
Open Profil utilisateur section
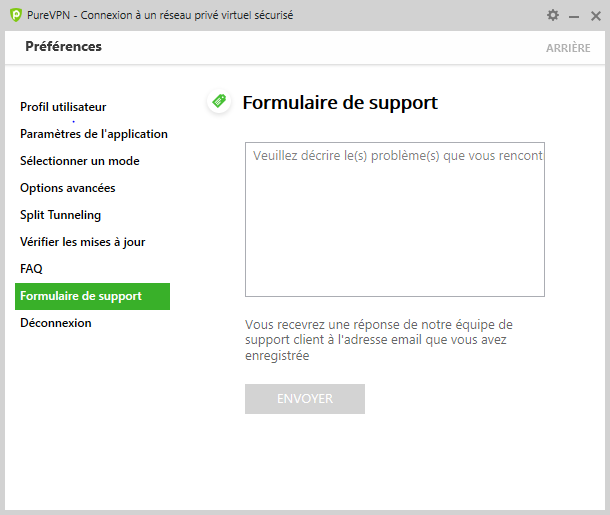(x=63, y=107)
